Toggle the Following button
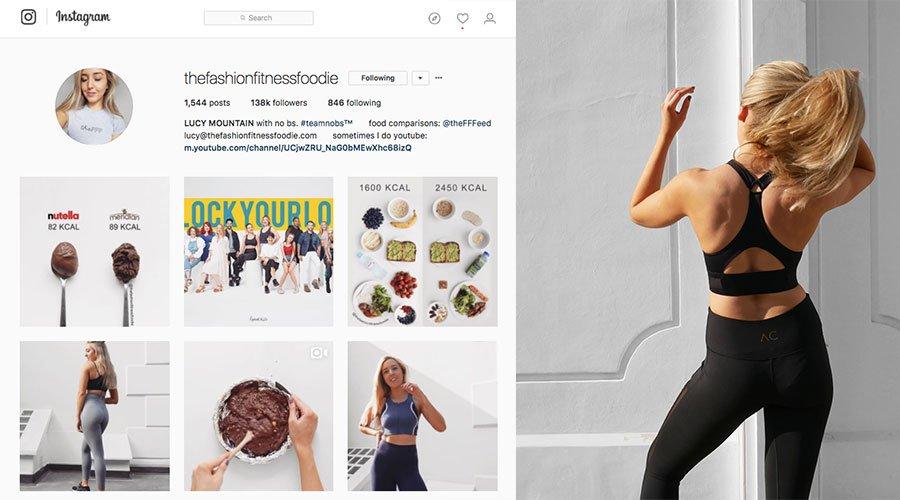 click(378, 78)
